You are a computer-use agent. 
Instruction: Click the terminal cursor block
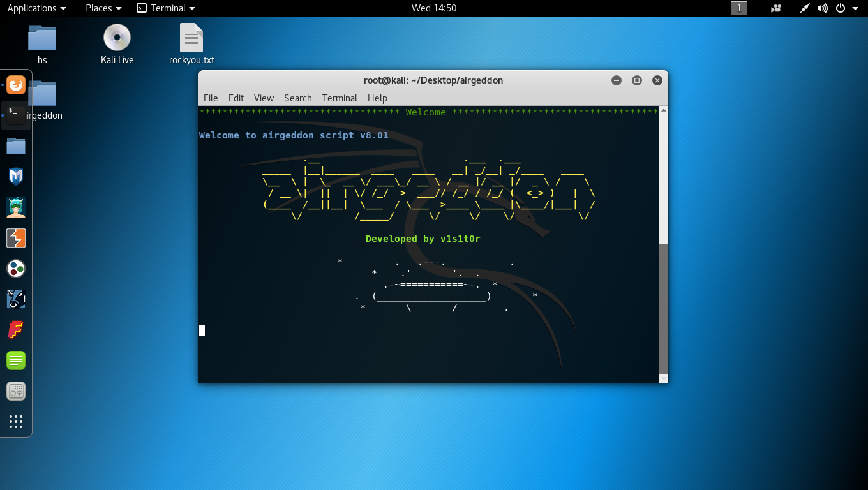click(x=202, y=330)
